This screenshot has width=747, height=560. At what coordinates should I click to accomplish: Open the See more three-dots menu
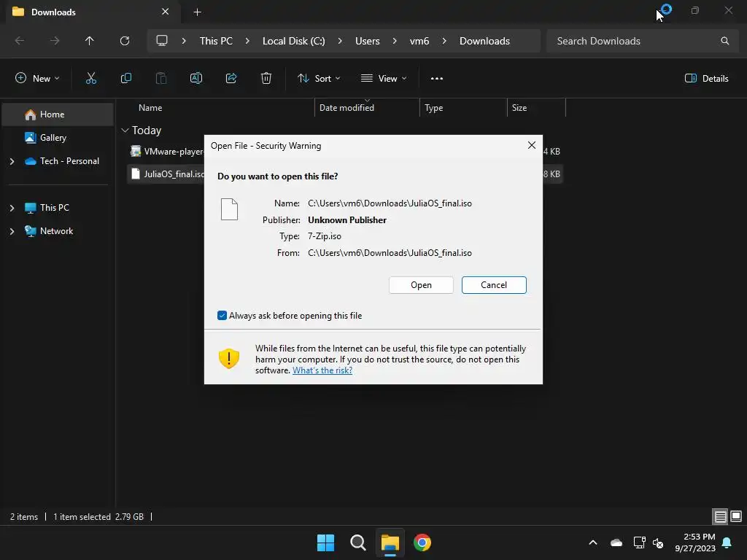click(436, 79)
